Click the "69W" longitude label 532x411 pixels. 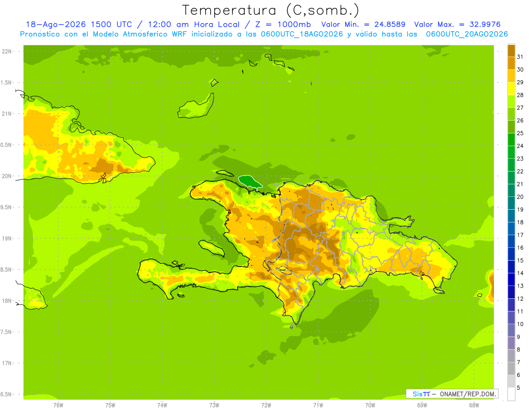(x=422, y=405)
